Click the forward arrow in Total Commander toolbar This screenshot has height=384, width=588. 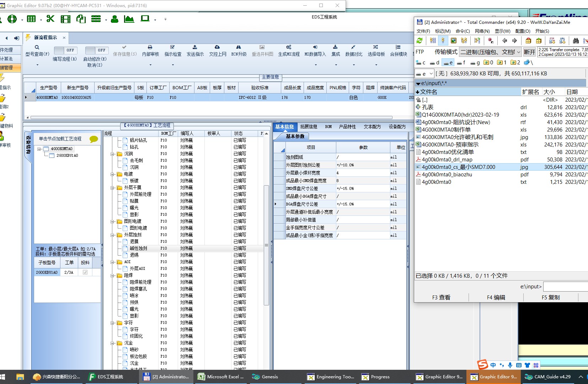click(x=514, y=41)
